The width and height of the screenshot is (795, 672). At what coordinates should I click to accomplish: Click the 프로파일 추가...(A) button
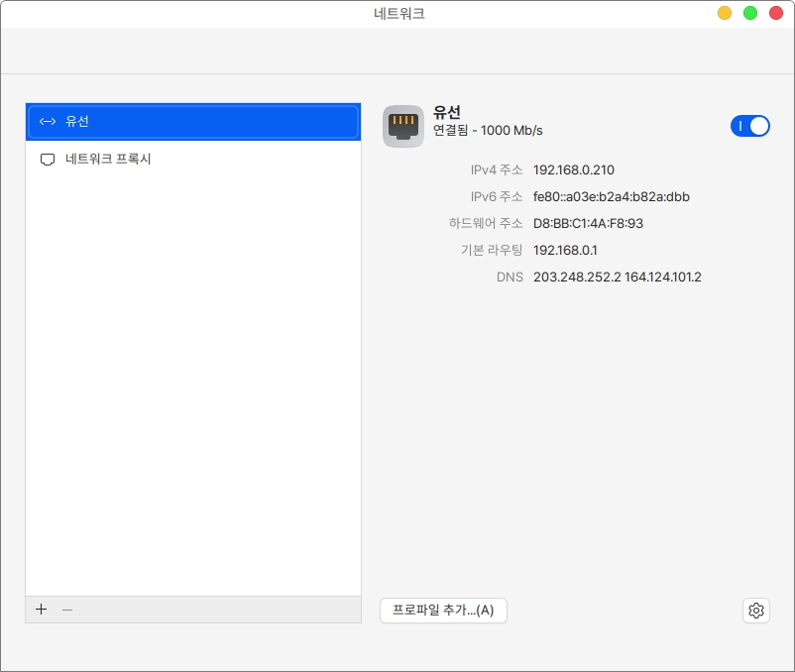click(443, 611)
